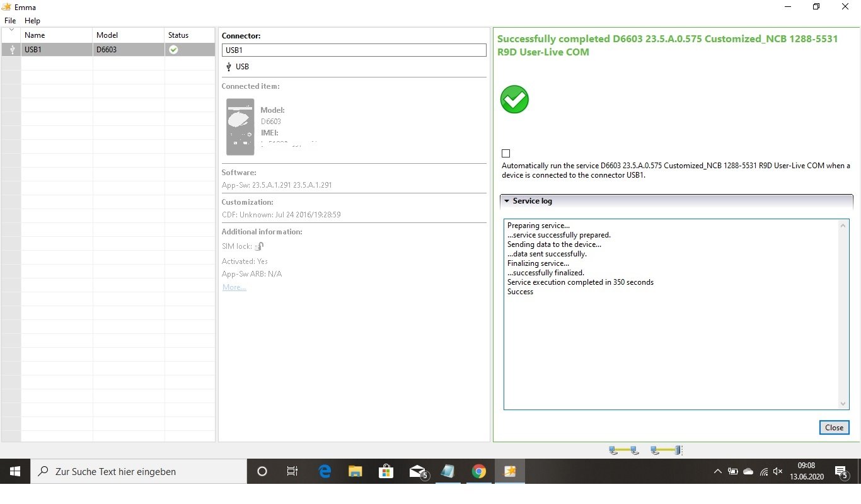Viewport: 861px width, 504px height.
Task: Enable automatically run service checkbox
Action: click(506, 153)
